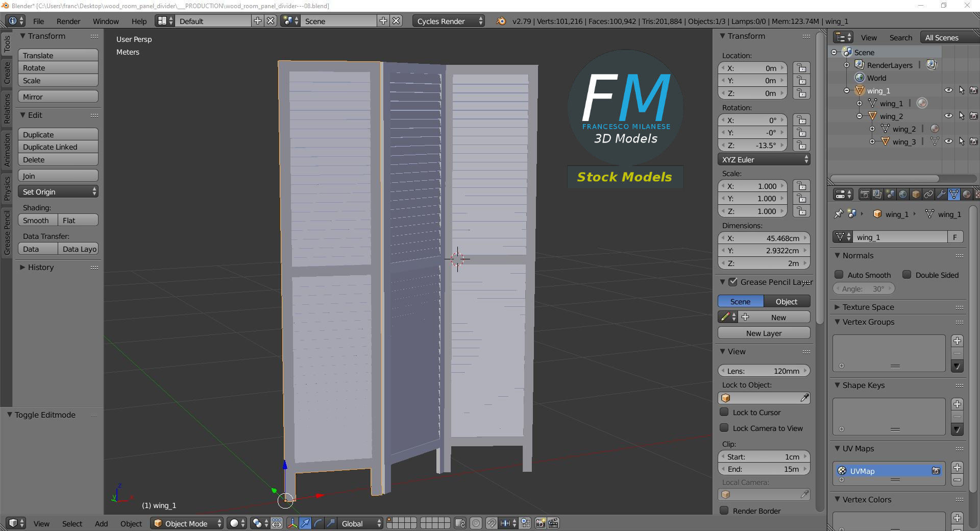Select the Translate manipulator arrow icon
This screenshot has height=531, width=980.
(305, 523)
